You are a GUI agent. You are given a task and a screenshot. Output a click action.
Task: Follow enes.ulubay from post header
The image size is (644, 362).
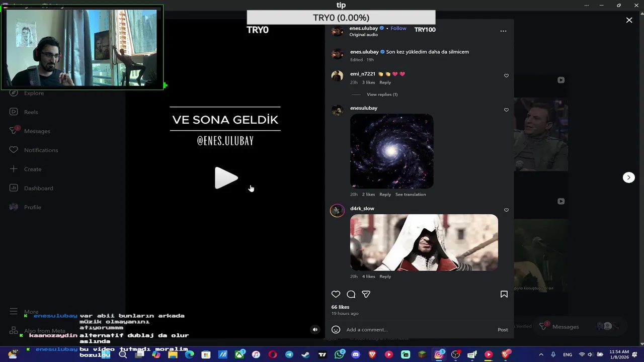point(398,28)
